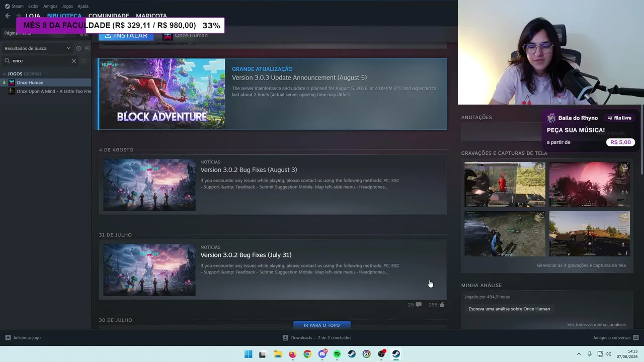Viewport: 644px width, 362px height.
Task: Open the sunset road screenshot thumbnail
Action: tap(589, 234)
